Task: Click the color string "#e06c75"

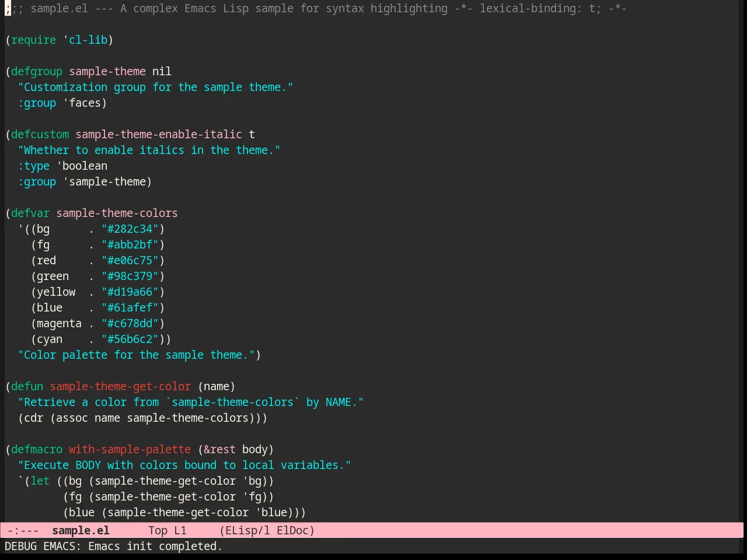Action: [x=130, y=260]
